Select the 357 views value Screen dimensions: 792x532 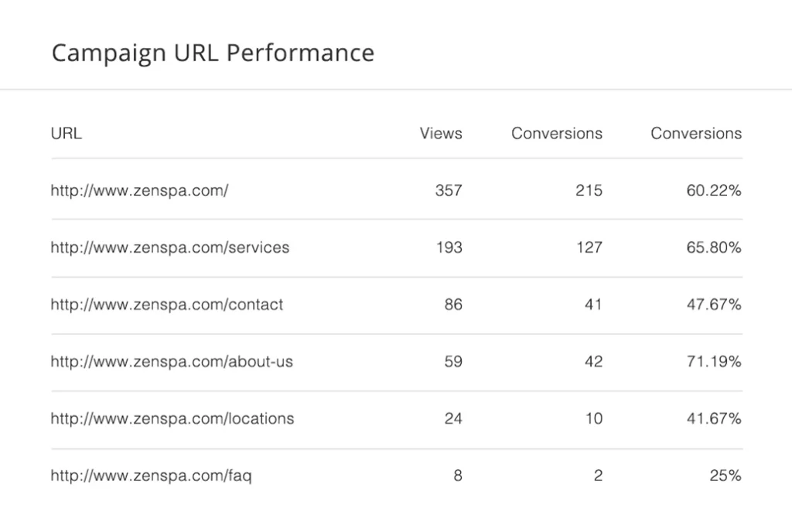click(x=449, y=191)
